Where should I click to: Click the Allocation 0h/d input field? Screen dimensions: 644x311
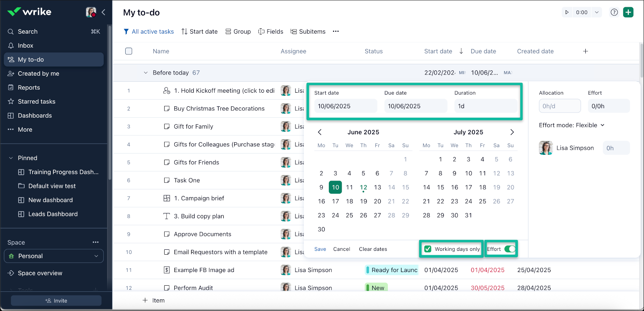pyautogui.click(x=560, y=106)
